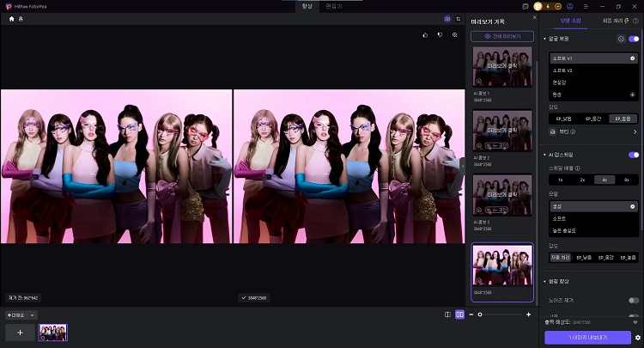Enable the noise removal (노이즈 제거) switch
This screenshot has height=348, width=644.
634,301
